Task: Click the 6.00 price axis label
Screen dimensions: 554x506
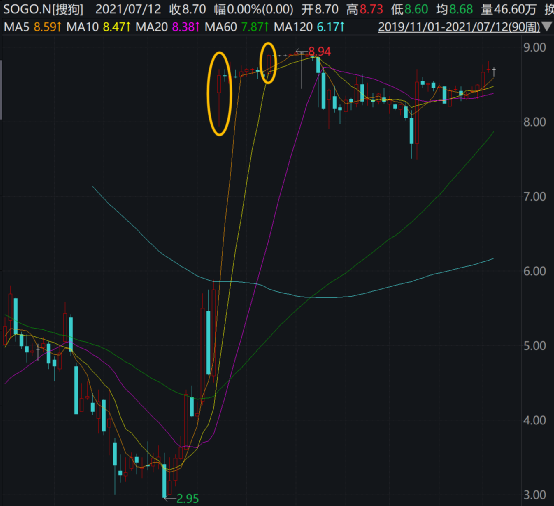Action: [535, 271]
